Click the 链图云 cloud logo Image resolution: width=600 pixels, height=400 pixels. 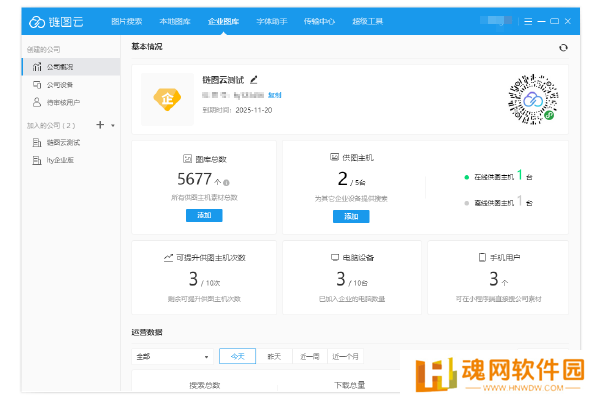(x=37, y=22)
